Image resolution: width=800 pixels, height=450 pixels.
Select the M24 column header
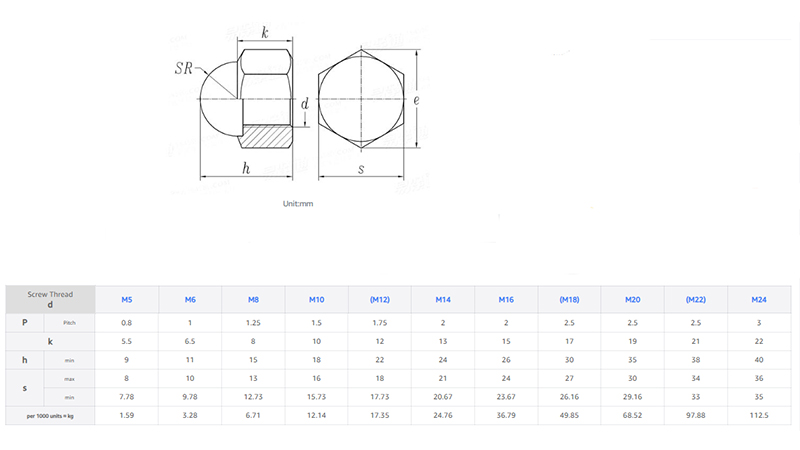[759, 299]
